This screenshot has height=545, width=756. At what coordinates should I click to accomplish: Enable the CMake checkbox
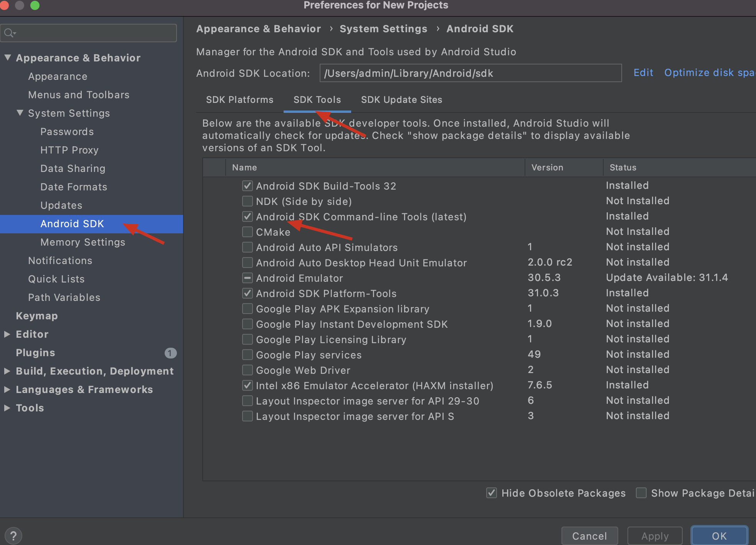[248, 232]
